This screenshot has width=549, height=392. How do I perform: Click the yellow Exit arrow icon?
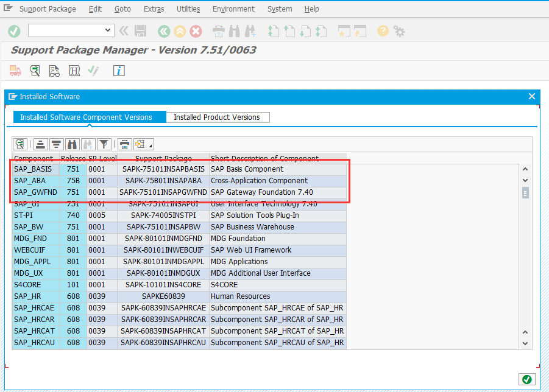pyautogui.click(x=180, y=32)
